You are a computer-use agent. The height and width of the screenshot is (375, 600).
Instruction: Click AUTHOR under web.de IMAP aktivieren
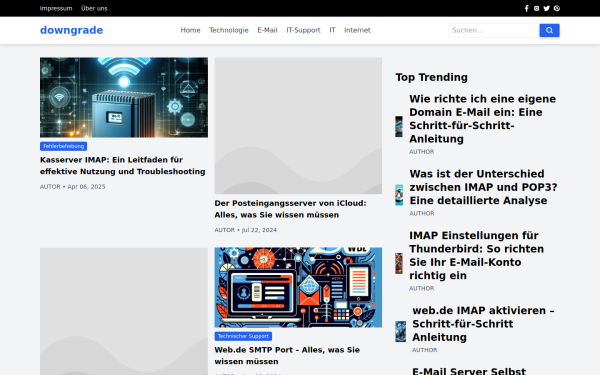pyautogui.click(x=425, y=350)
